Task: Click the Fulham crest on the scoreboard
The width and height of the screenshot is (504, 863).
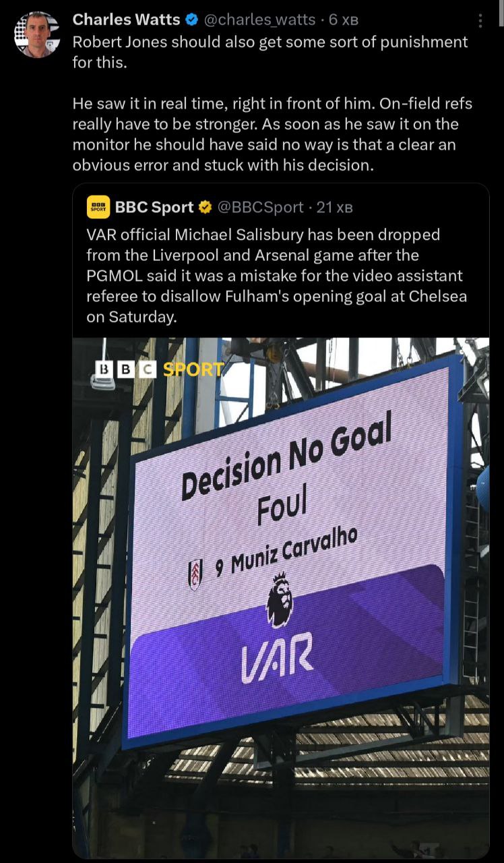Action: (x=195, y=574)
